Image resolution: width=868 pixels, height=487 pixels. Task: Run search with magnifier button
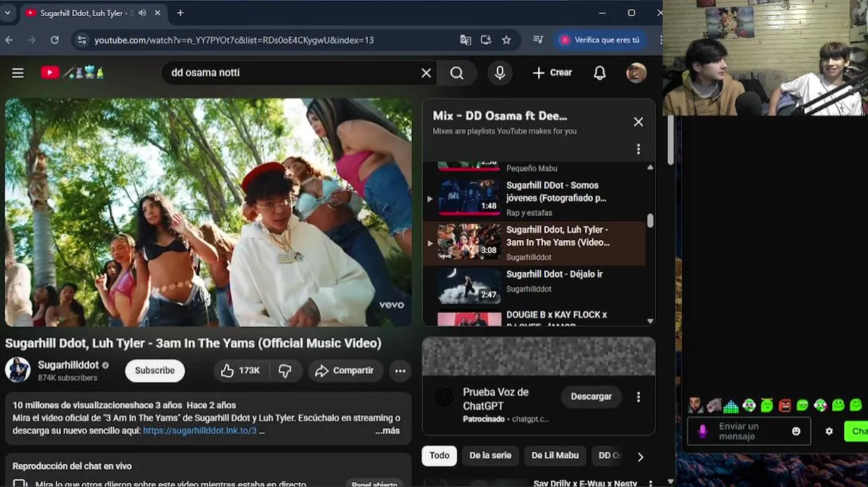click(x=457, y=73)
